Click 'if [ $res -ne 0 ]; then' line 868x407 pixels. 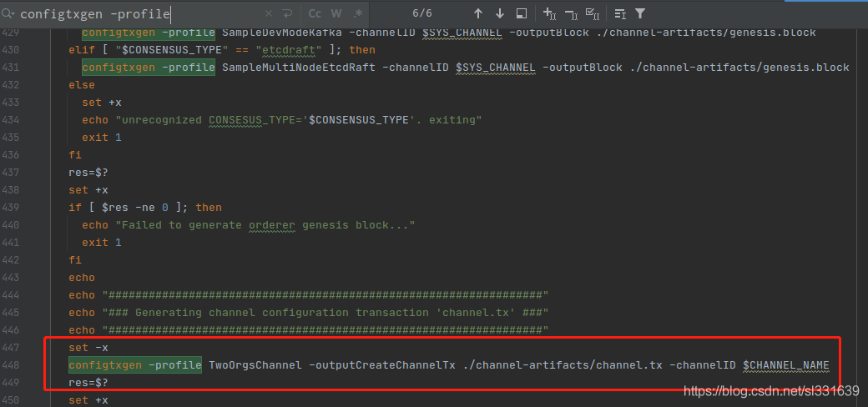145,208
